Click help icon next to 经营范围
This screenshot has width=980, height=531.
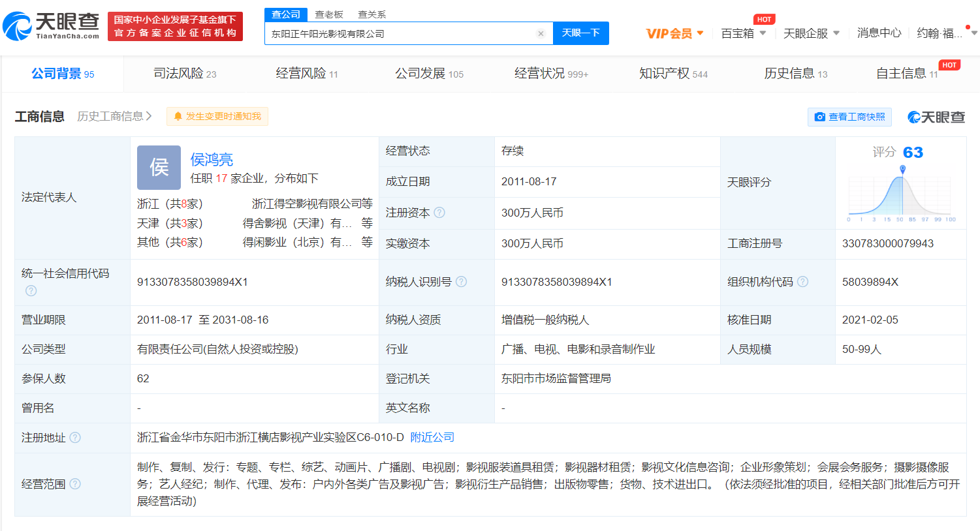(x=75, y=484)
